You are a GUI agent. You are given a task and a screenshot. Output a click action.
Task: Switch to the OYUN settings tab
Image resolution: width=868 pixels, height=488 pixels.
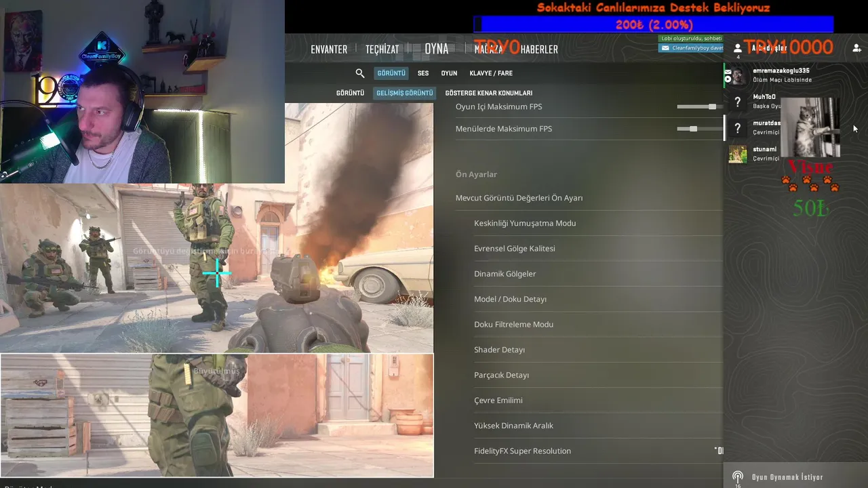coord(449,73)
